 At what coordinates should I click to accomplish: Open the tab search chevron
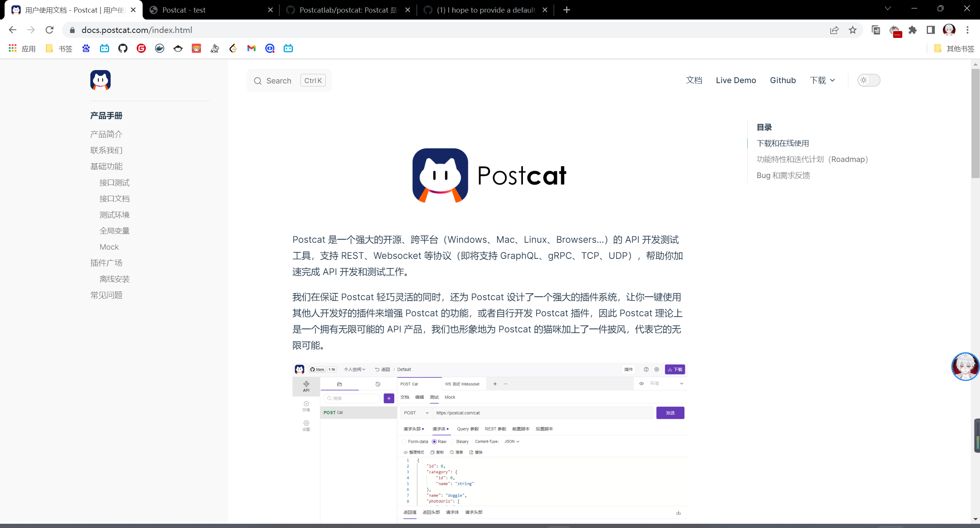click(888, 8)
